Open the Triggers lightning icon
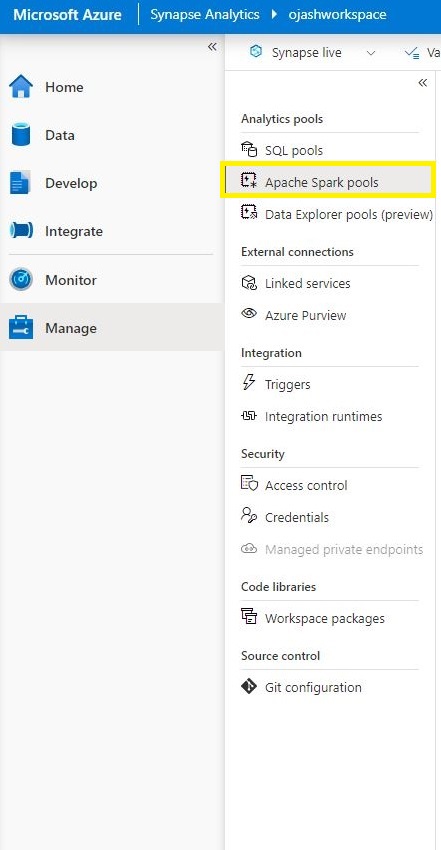This screenshot has height=850, width=441. click(249, 384)
